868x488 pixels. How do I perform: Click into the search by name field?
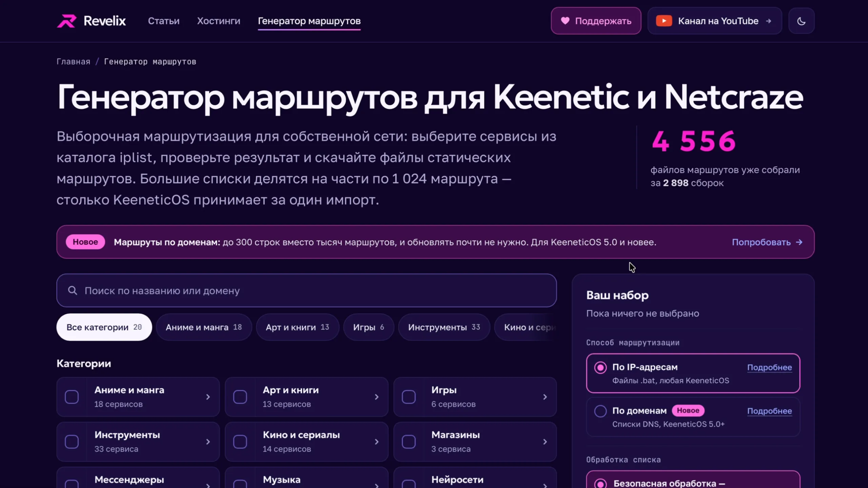click(307, 290)
